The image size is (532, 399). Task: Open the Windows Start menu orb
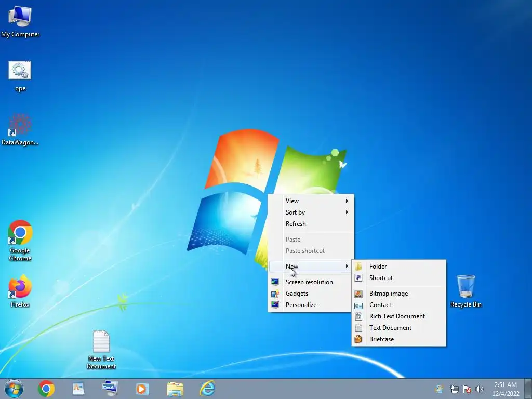pyautogui.click(x=14, y=389)
